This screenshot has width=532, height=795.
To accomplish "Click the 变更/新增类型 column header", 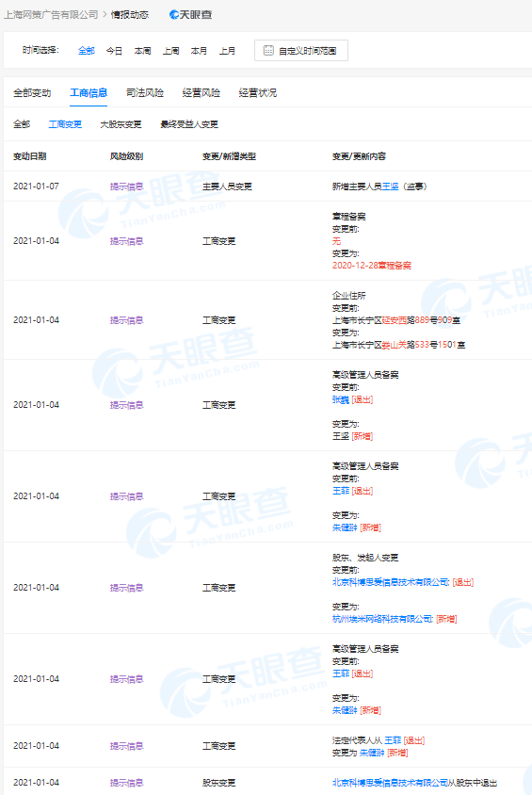I will 229,156.
